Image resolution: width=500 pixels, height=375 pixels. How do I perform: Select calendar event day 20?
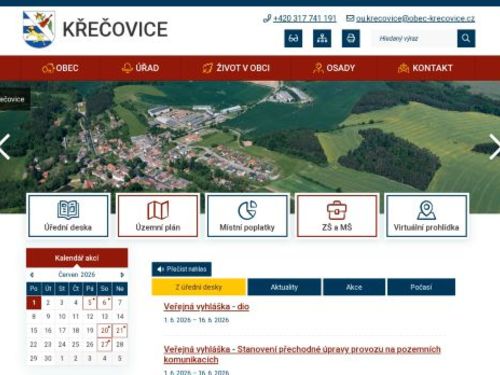pyautogui.click(x=104, y=330)
